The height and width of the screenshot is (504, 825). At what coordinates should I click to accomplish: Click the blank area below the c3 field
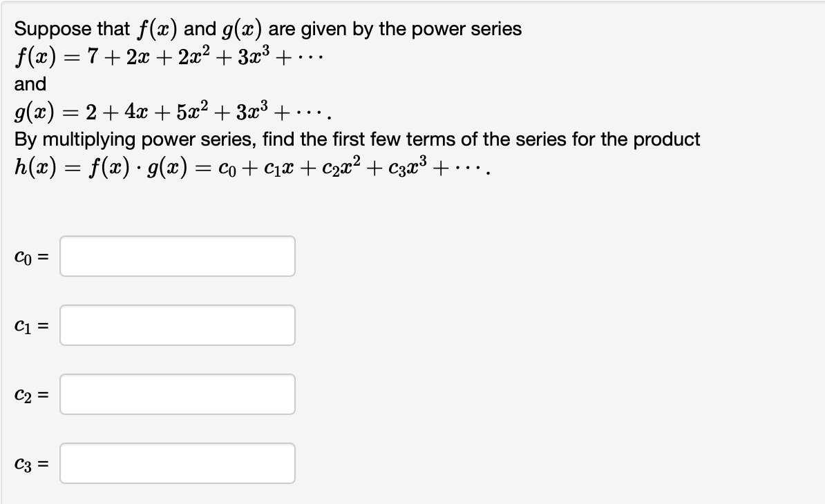(x=415, y=494)
